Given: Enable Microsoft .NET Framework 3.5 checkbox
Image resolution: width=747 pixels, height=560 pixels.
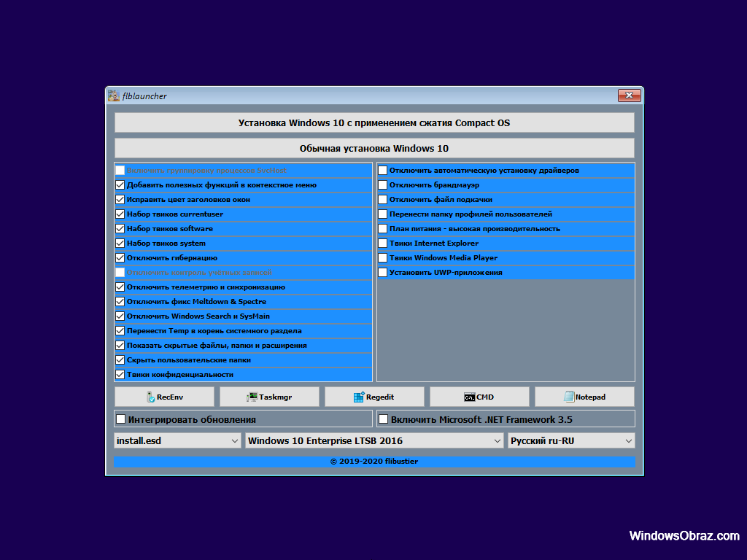Looking at the screenshot, I should coord(383,419).
